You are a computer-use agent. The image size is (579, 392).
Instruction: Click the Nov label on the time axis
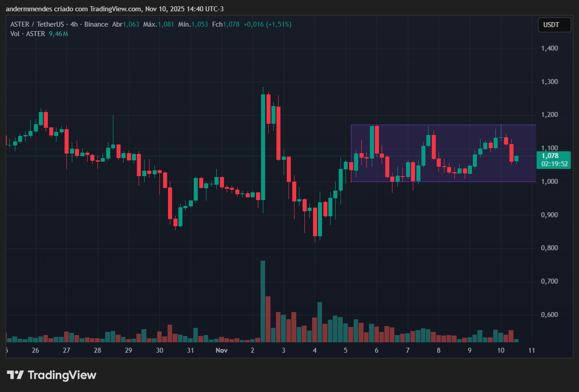tap(221, 350)
